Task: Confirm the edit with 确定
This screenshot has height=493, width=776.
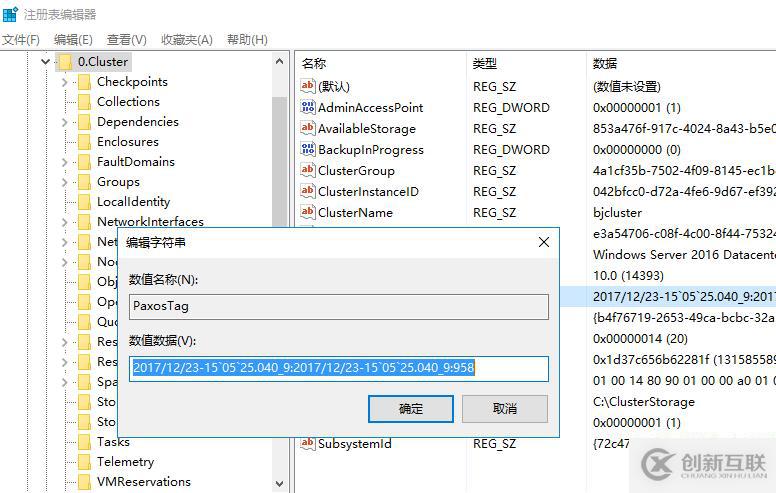Action: coord(411,409)
